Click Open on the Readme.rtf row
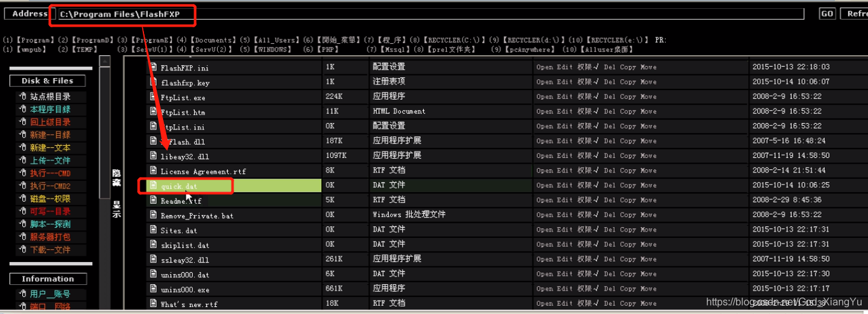 544,200
